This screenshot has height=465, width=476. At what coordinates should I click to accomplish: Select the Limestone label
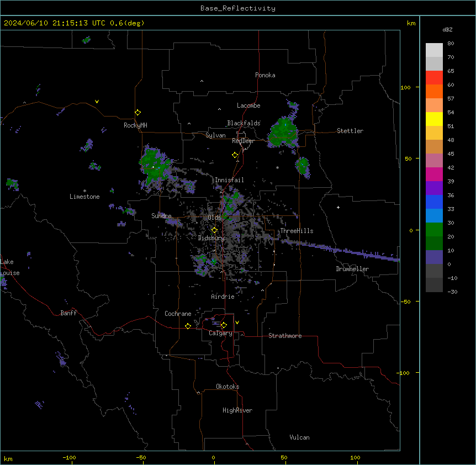pyautogui.click(x=84, y=197)
